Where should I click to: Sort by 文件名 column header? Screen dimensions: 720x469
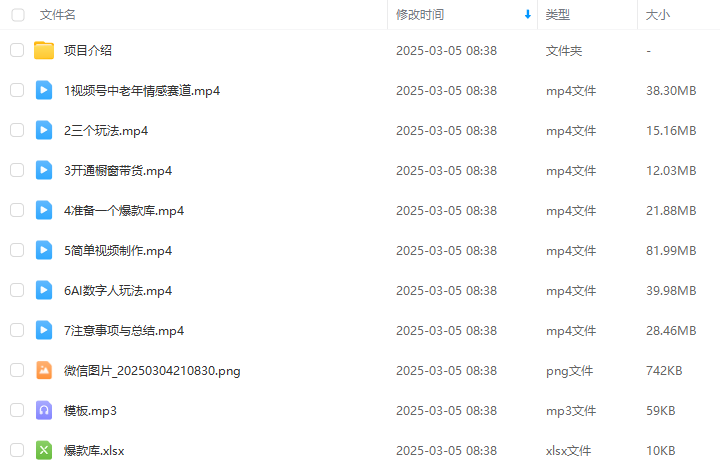(x=57, y=15)
